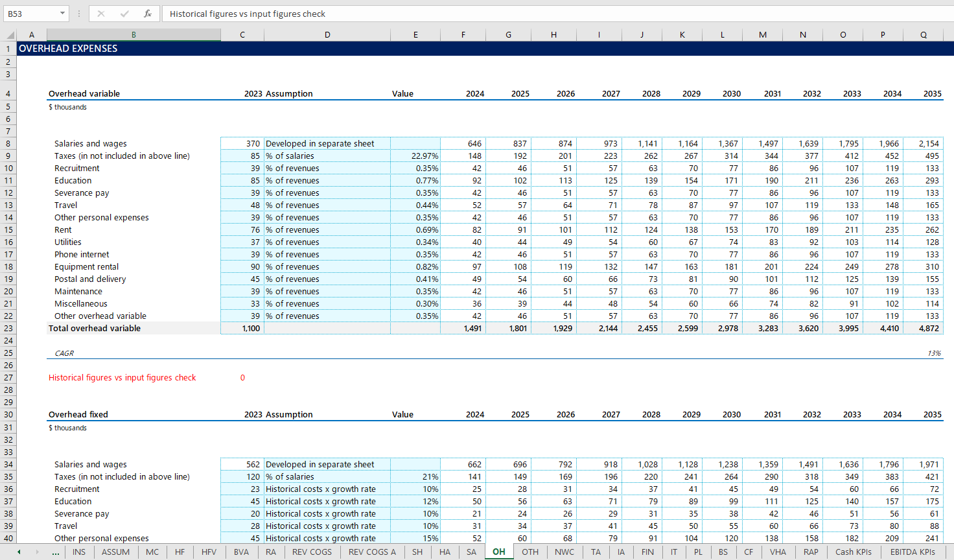Select the Cash KPIs sheet tab
The height and width of the screenshot is (560, 954).
click(853, 552)
